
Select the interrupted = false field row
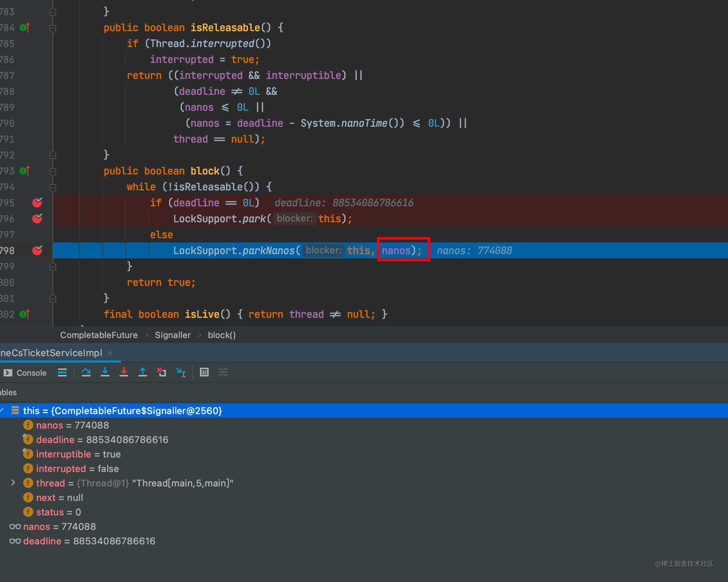(x=364, y=468)
